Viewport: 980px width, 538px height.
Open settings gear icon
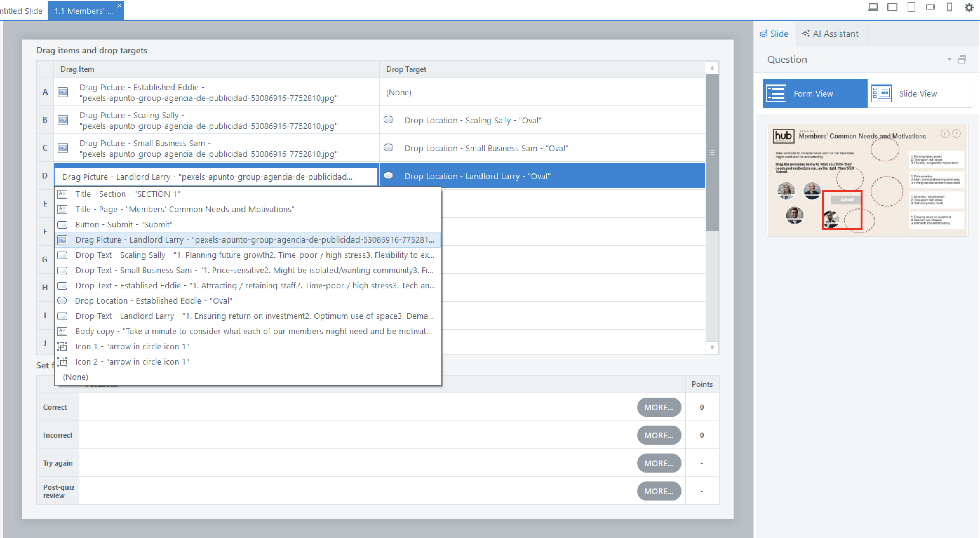[x=969, y=7]
